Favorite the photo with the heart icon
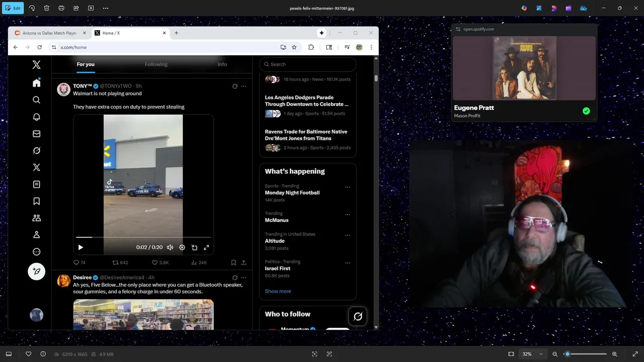The height and width of the screenshot is (362, 644). tap(28, 354)
